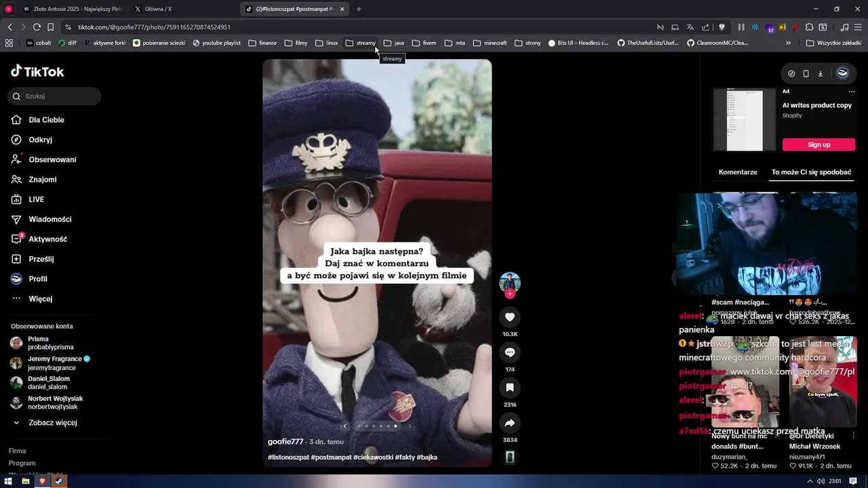Open File Explorer from taskbar

pyautogui.click(x=25, y=481)
